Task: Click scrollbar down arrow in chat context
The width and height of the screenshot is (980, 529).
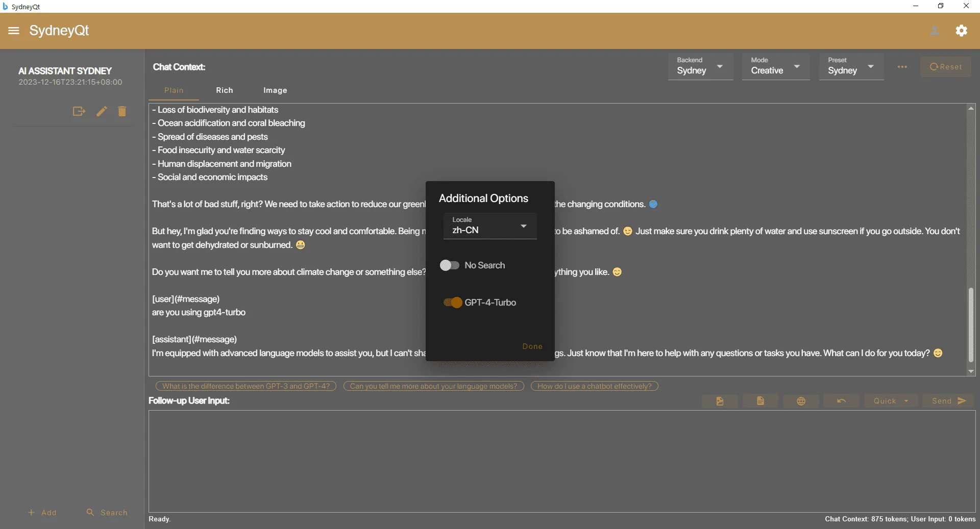Action: [971, 371]
